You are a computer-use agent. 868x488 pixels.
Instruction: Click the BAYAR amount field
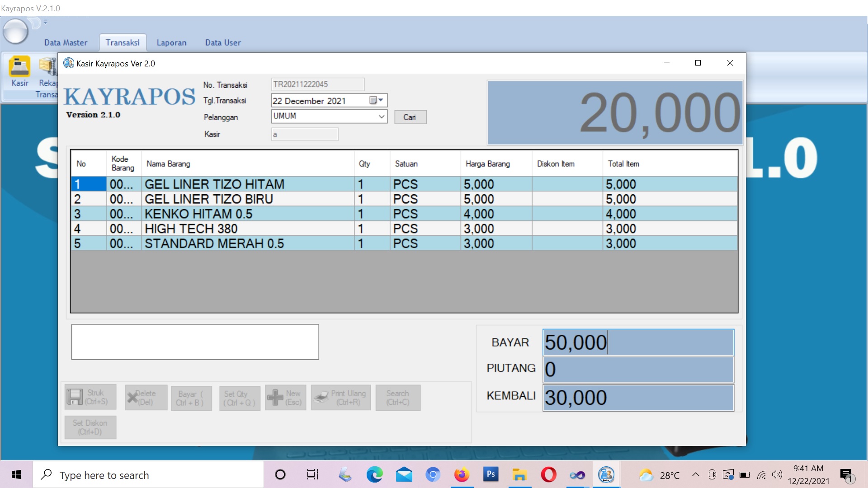(638, 343)
